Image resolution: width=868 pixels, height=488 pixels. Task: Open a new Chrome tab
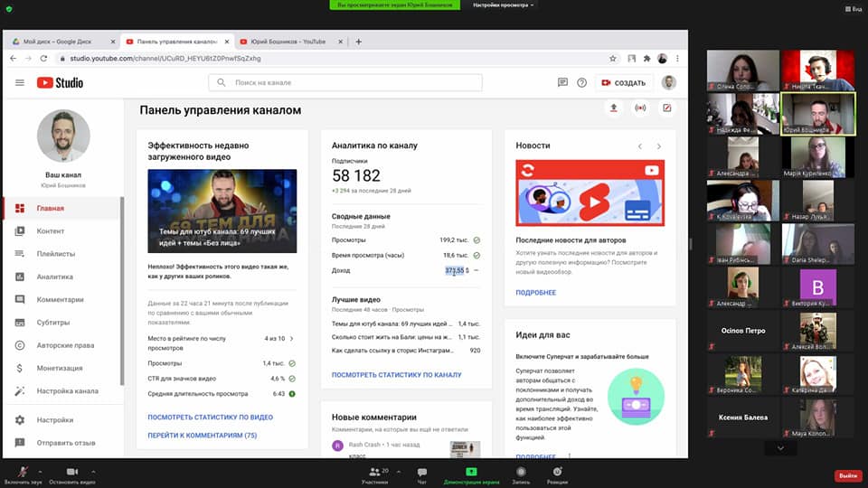tap(358, 42)
